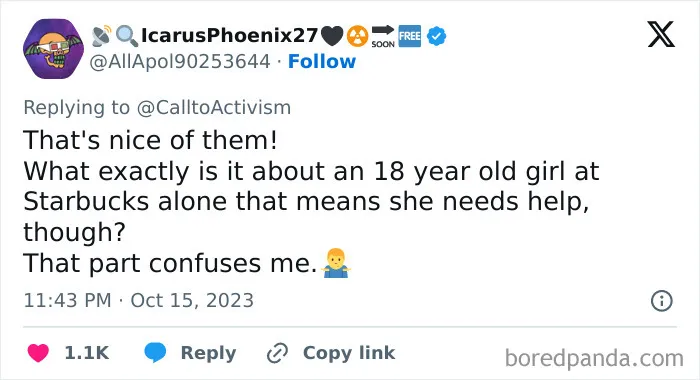The width and height of the screenshot is (700, 380).
Task: Select the Copy link text
Action: (349, 353)
